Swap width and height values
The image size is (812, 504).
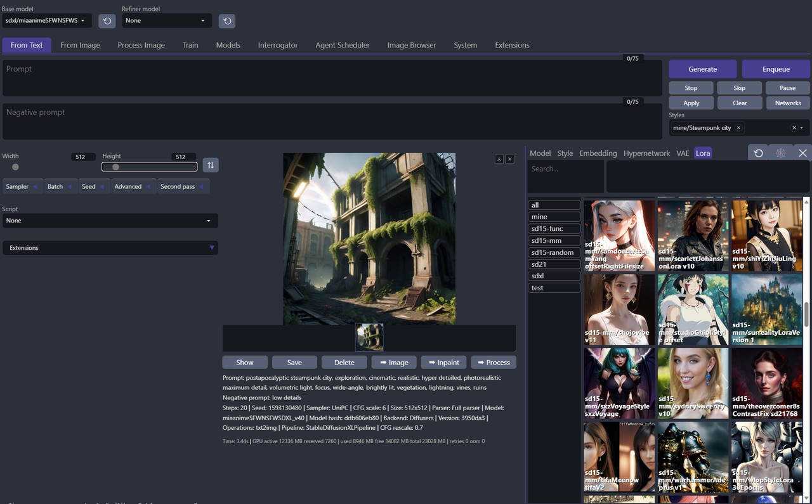pyautogui.click(x=211, y=165)
